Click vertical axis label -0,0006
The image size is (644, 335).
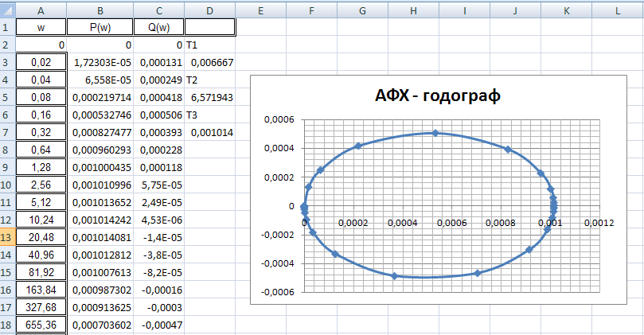coord(278,292)
